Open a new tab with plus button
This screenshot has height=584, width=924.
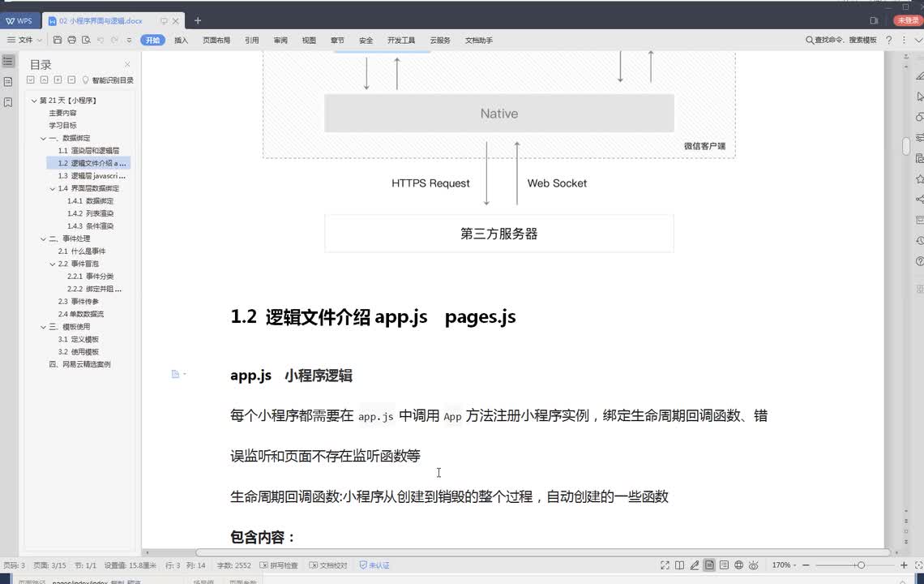(198, 20)
